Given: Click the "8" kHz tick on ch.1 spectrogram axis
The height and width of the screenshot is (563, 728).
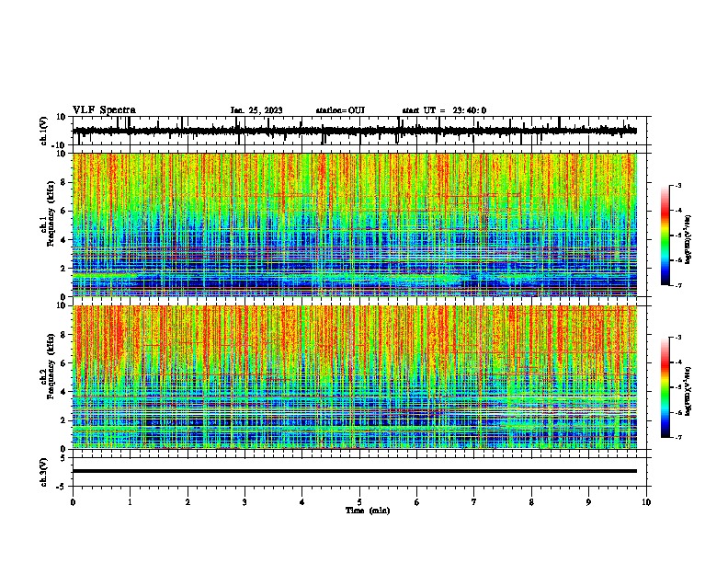Looking at the screenshot, I should 64,182.
